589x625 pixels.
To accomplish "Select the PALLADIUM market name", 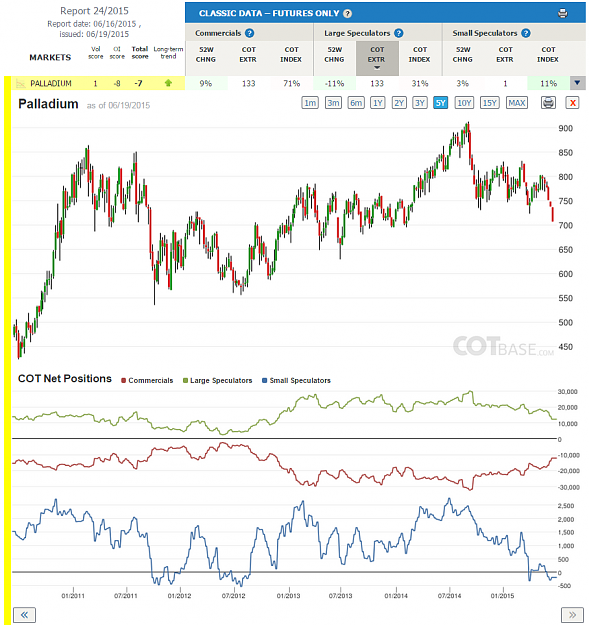I will click(51, 83).
